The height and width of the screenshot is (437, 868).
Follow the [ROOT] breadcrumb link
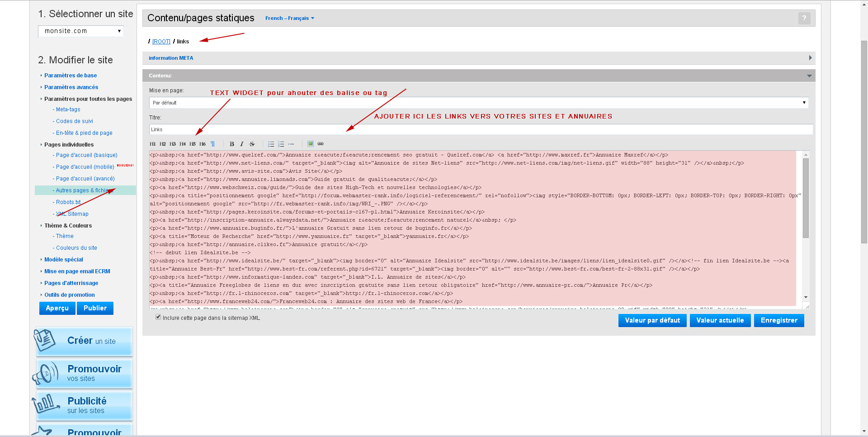click(x=161, y=41)
